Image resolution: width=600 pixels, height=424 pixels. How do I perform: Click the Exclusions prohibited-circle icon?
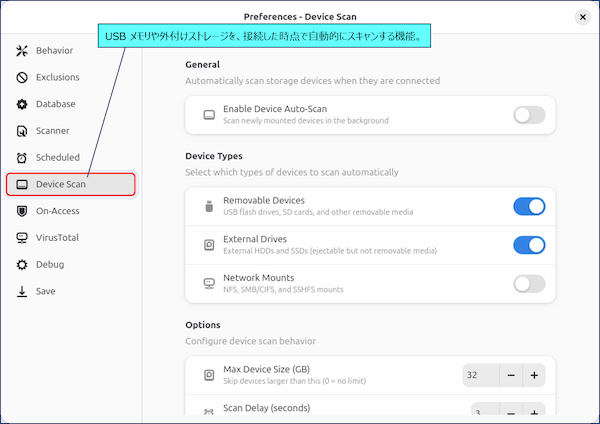(22, 77)
